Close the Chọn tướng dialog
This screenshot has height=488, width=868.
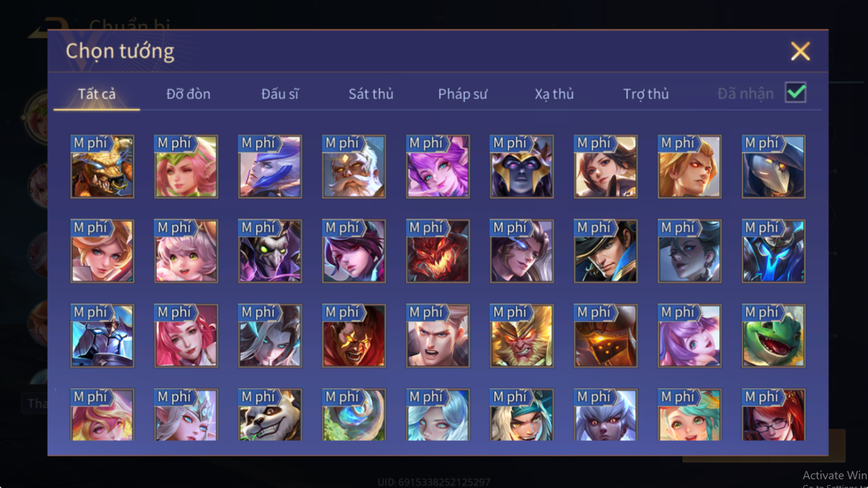(x=800, y=51)
